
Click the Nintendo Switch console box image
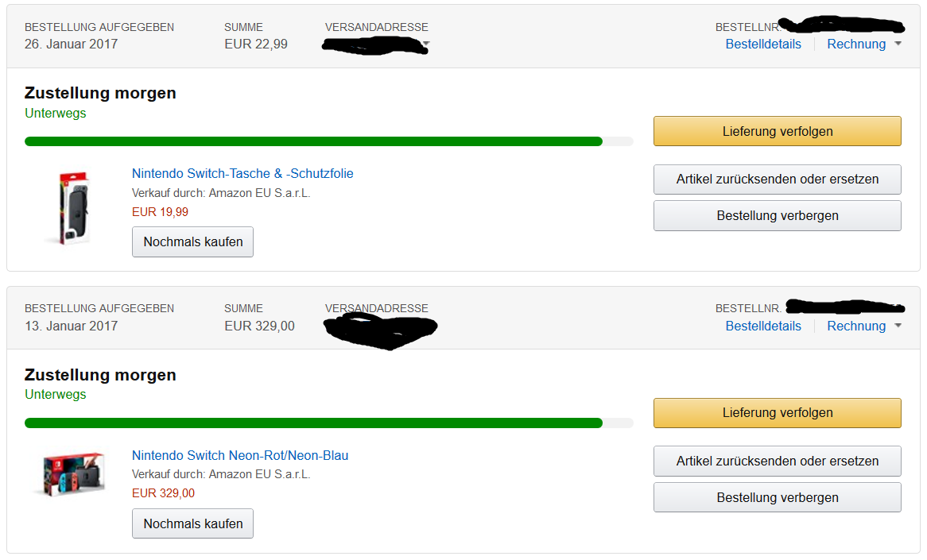click(x=73, y=474)
